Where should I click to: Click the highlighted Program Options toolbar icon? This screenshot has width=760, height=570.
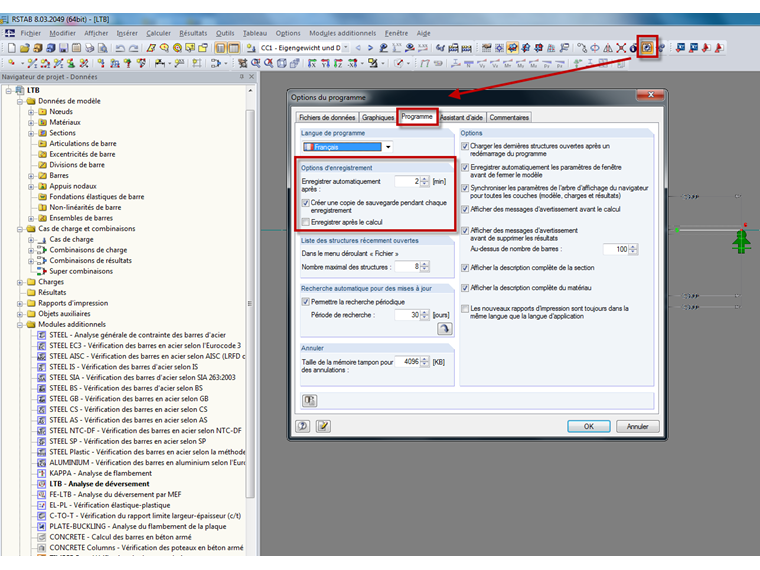pos(647,48)
